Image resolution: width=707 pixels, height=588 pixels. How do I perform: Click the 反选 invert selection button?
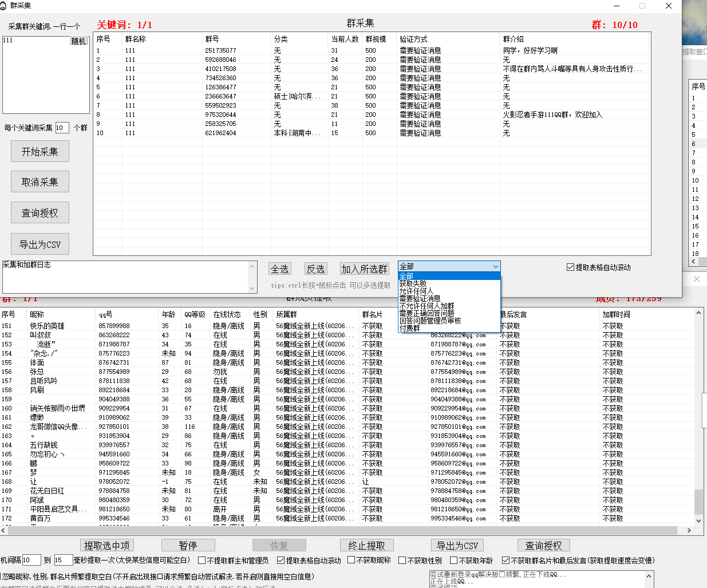point(315,269)
